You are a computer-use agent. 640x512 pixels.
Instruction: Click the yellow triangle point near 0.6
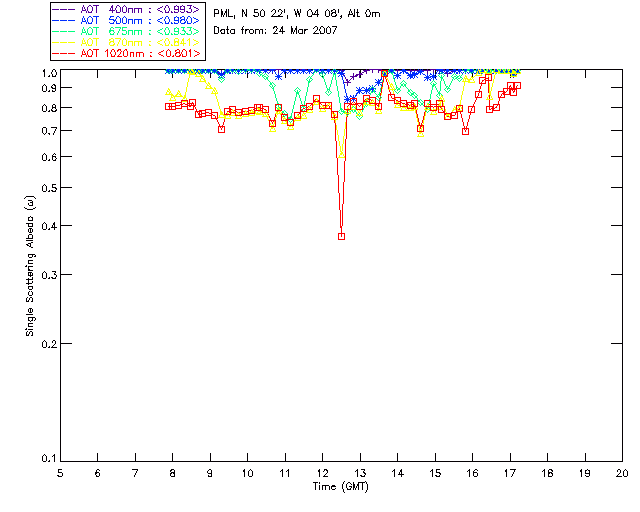(342, 154)
